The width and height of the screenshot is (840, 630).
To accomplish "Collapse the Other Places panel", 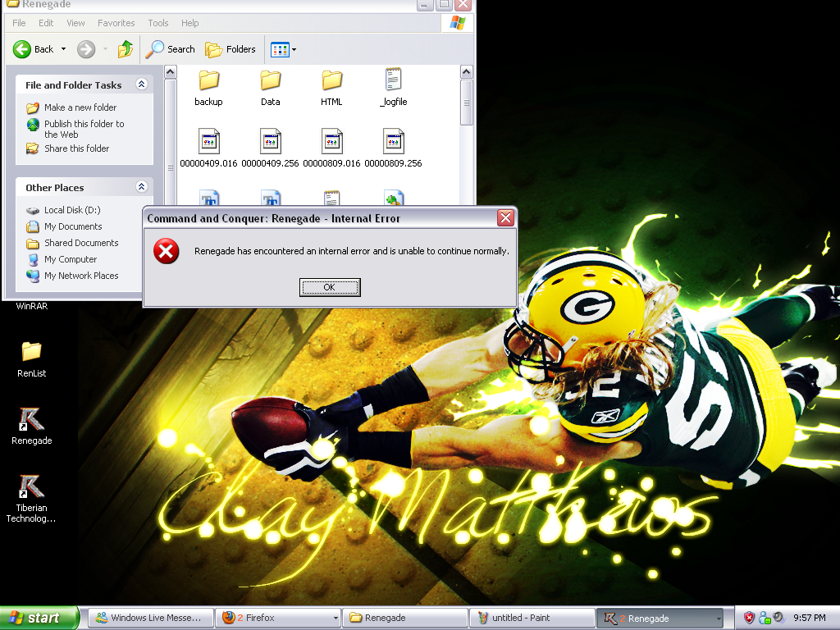I will point(141,187).
